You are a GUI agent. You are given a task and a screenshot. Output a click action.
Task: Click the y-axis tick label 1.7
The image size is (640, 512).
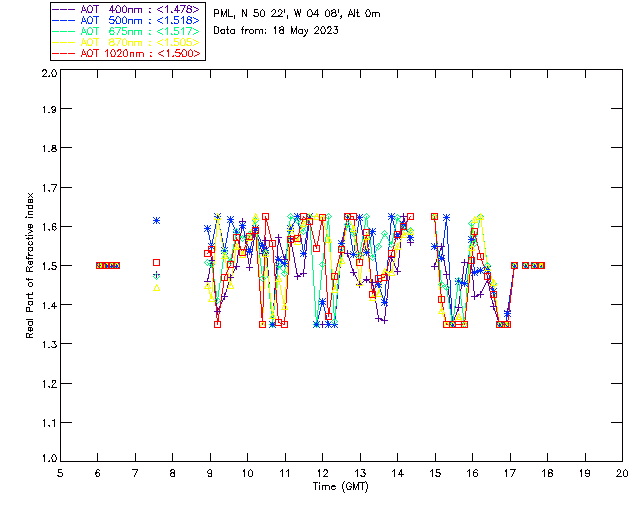pyautogui.click(x=49, y=187)
